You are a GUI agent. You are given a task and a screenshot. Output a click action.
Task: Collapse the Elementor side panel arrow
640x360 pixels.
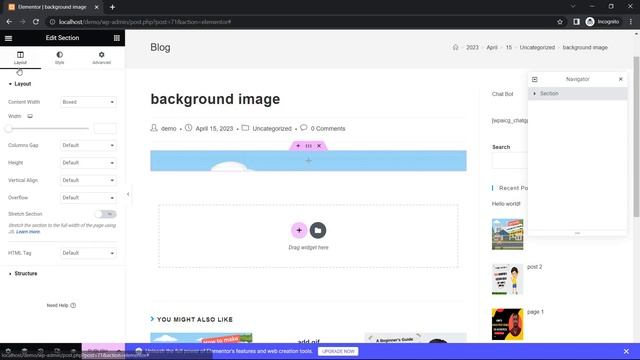pyautogui.click(x=128, y=194)
